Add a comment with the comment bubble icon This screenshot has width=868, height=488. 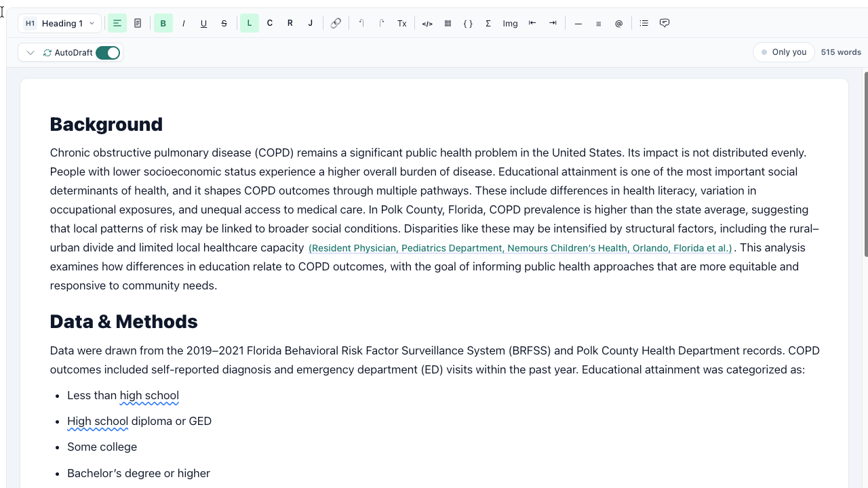click(664, 23)
